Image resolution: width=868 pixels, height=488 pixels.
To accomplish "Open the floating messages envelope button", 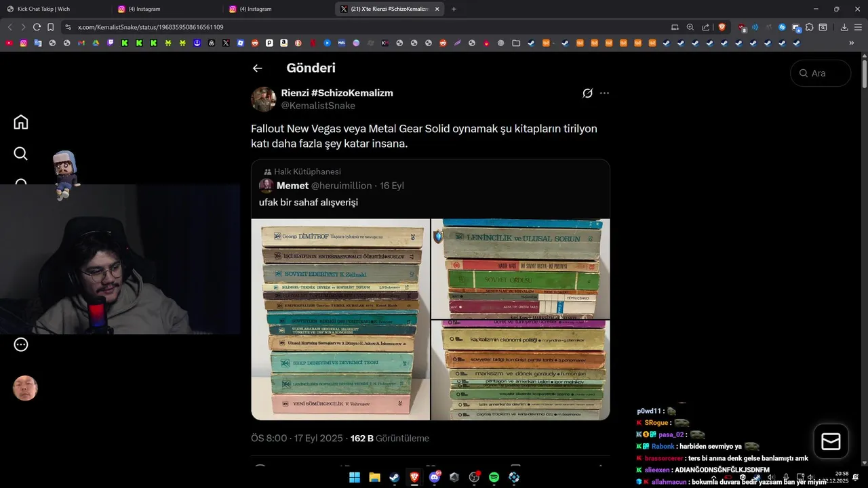I will [x=831, y=442].
